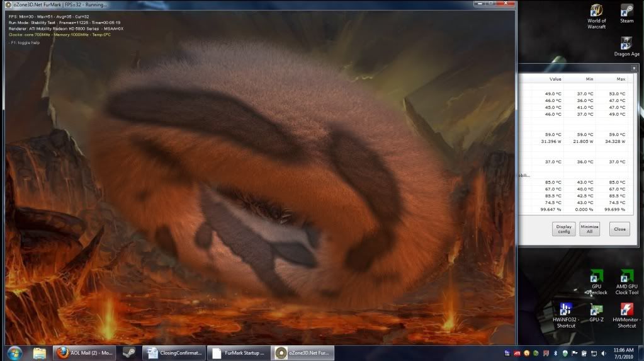Select the 0.000 % minimum value

[585, 210]
